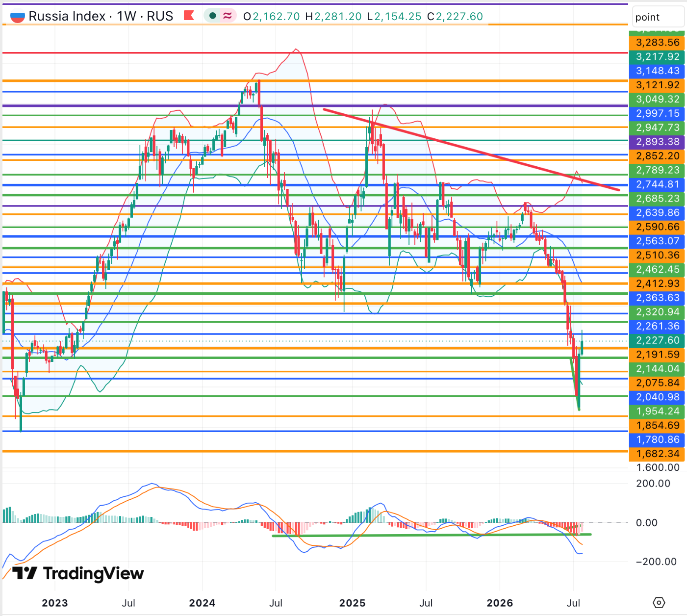Click the 1,682.34 price label
This screenshot has width=687, height=616.
657,454
